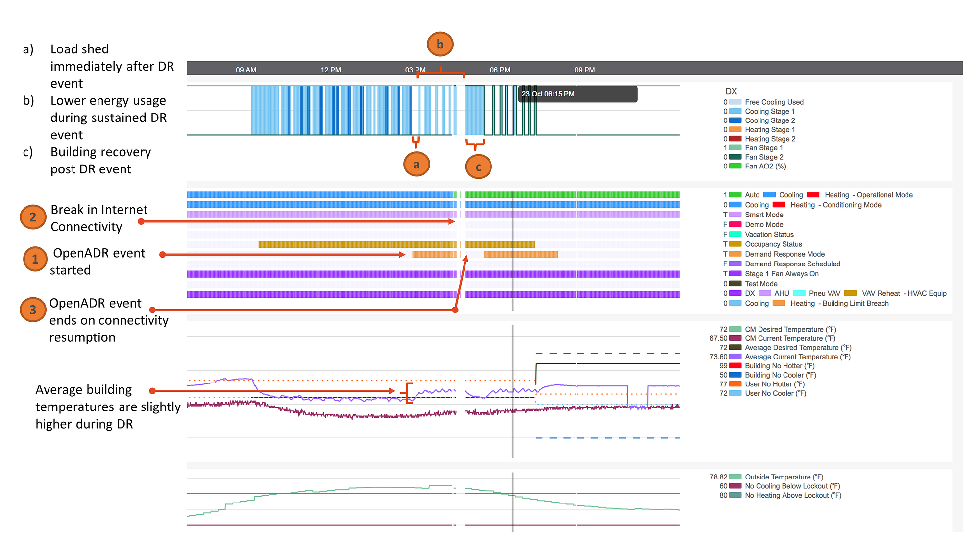Toggle the Demand Response Mode legend entry

click(784, 254)
